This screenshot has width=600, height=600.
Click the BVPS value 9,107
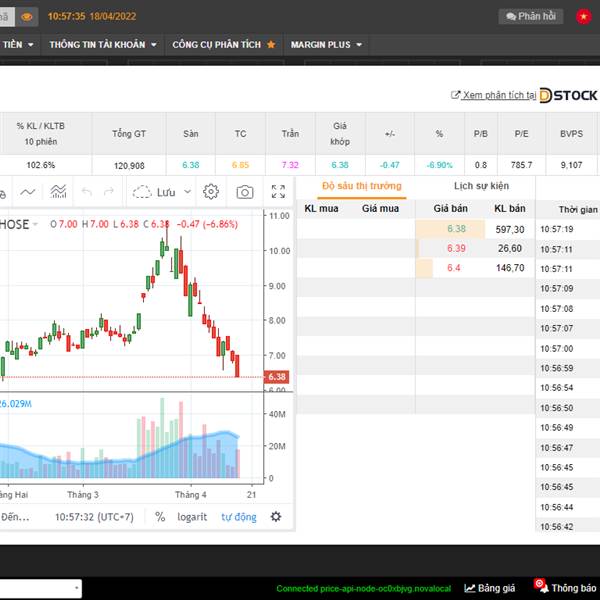(x=571, y=165)
